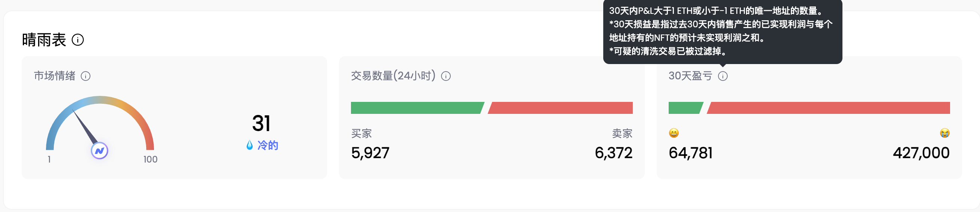980x212 pixels.
Task: Click the market sentiment score 31
Action: tap(261, 123)
